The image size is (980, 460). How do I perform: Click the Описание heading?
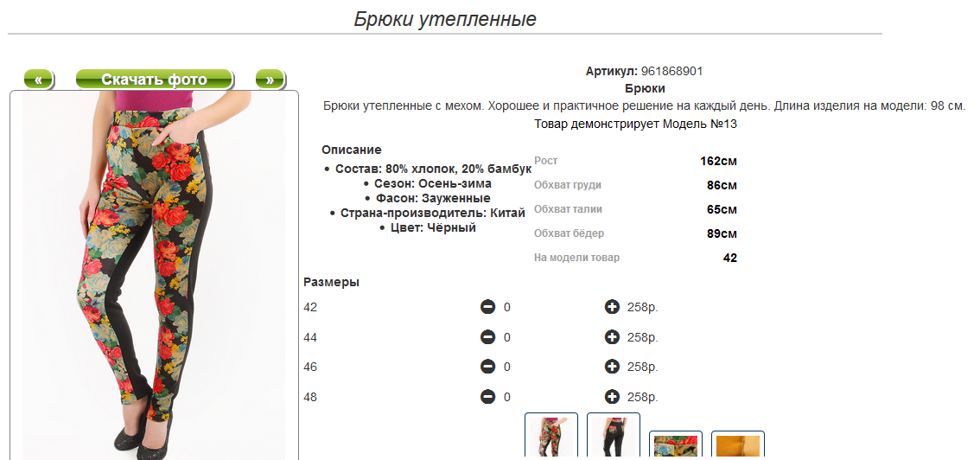pos(351,150)
